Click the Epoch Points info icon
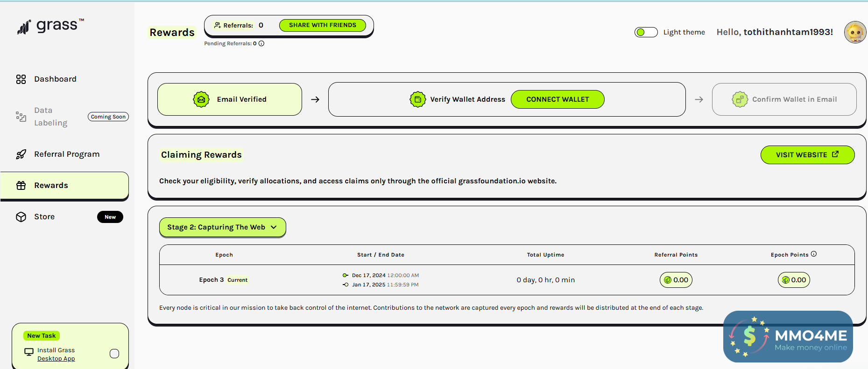Screen dimensions: 868x369 click(x=814, y=254)
